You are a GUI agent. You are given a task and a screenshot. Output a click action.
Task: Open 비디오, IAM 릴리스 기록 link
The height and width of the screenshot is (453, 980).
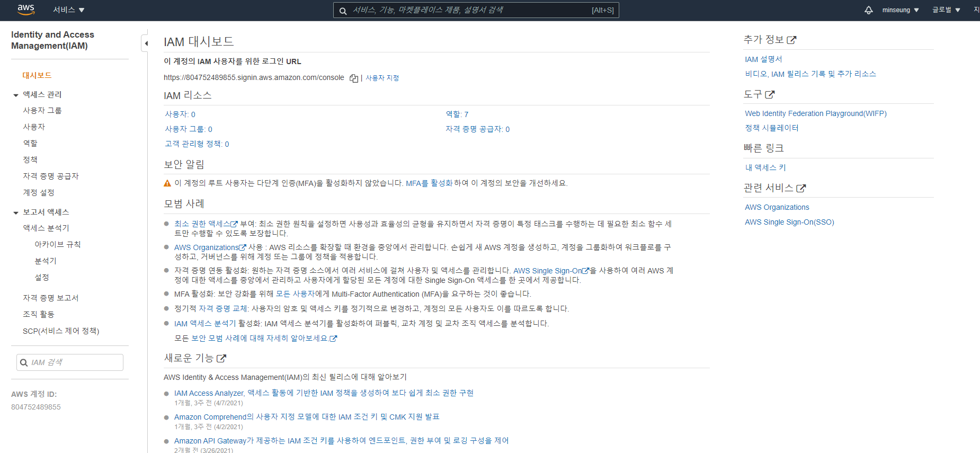(x=810, y=74)
